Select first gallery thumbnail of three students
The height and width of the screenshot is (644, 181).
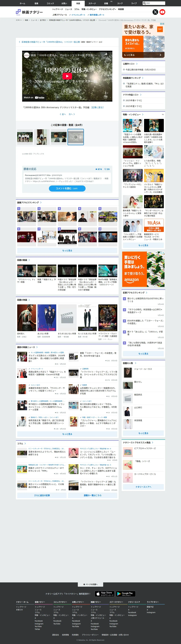(25, 137)
